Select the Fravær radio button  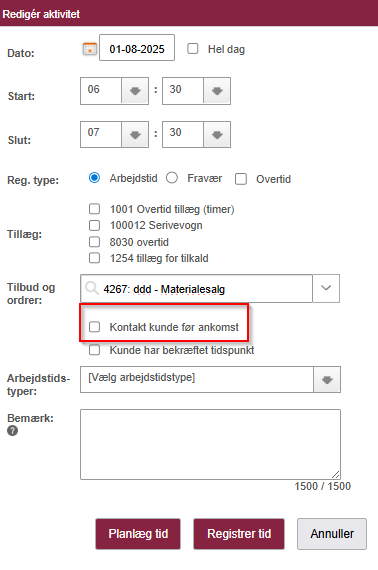click(x=172, y=178)
